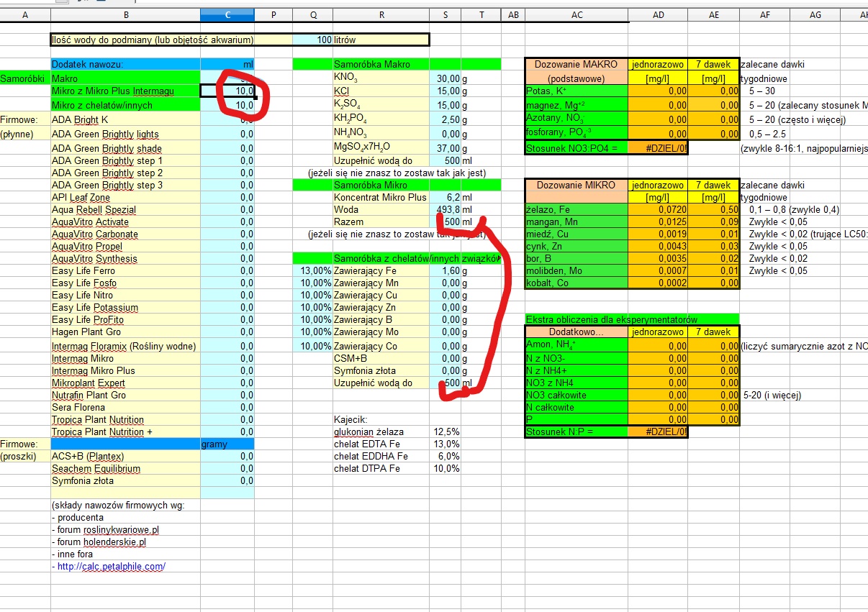Click the żelazo Fe value 0,0720
The image size is (868, 612).
click(x=658, y=210)
